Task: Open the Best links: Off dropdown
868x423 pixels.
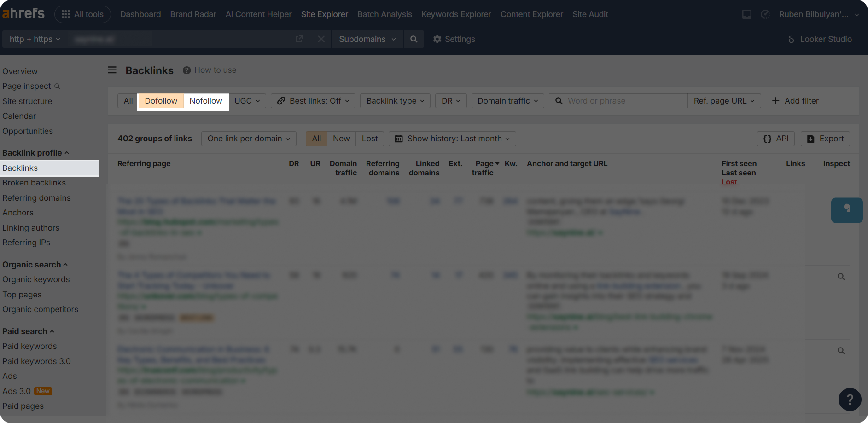Action: 313,101
